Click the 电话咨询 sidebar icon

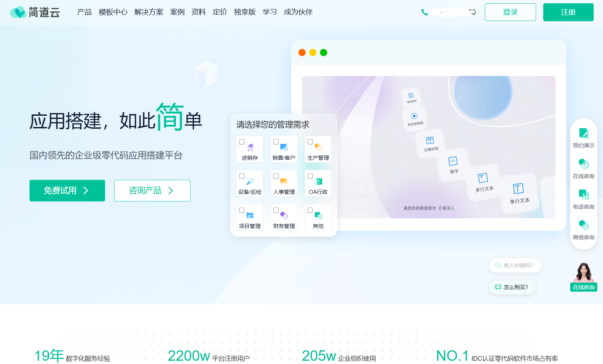pyautogui.click(x=584, y=194)
